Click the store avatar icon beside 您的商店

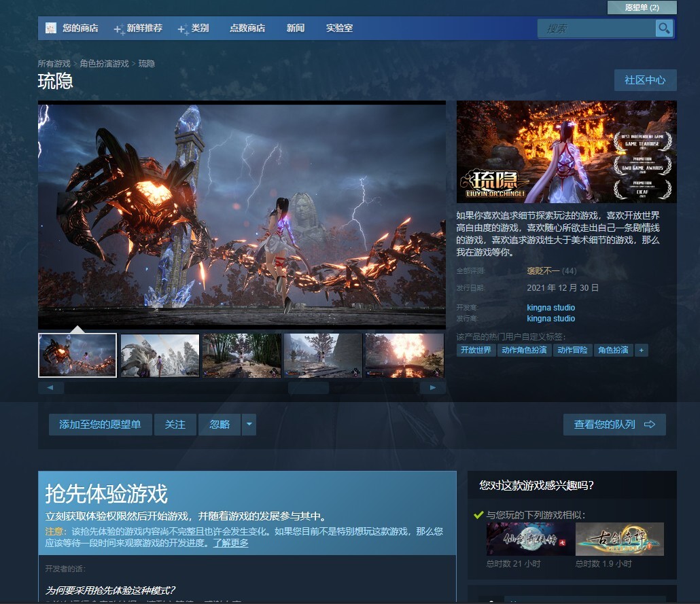[51, 28]
